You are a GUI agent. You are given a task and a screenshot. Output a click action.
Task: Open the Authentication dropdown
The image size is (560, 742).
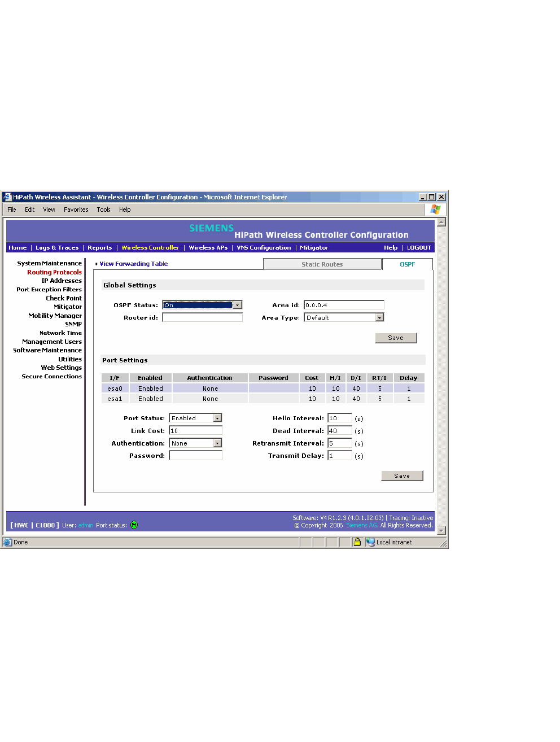click(x=218, y=443)
